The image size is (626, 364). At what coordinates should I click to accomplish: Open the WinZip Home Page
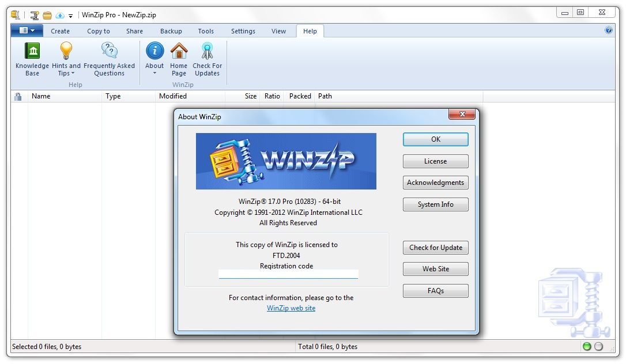(x=179, y=59)
